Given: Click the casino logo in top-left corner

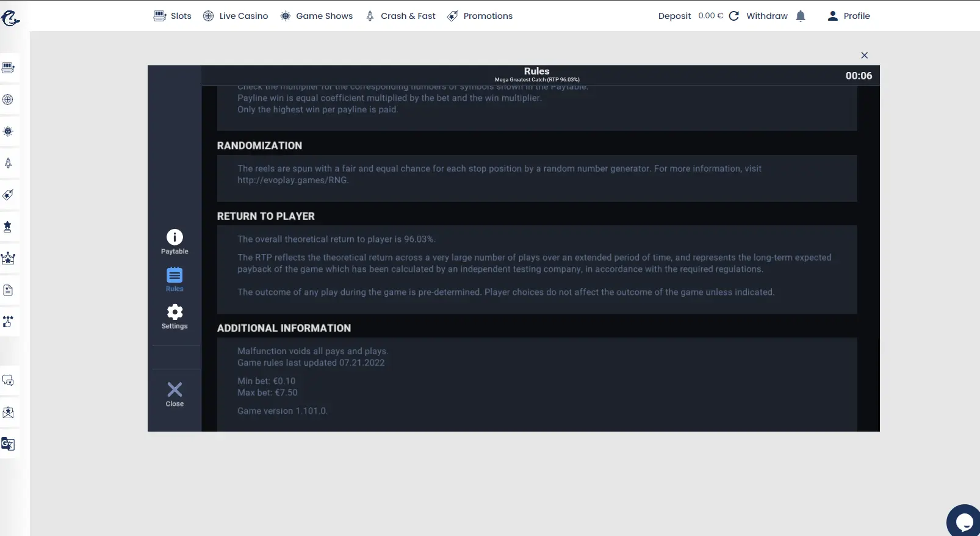Looking at the screenshot, I should [x=10, y=18].
